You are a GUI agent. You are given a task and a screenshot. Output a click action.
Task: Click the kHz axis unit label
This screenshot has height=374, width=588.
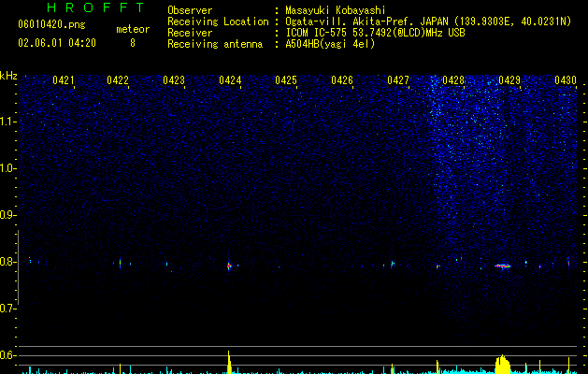coord(8,76)
